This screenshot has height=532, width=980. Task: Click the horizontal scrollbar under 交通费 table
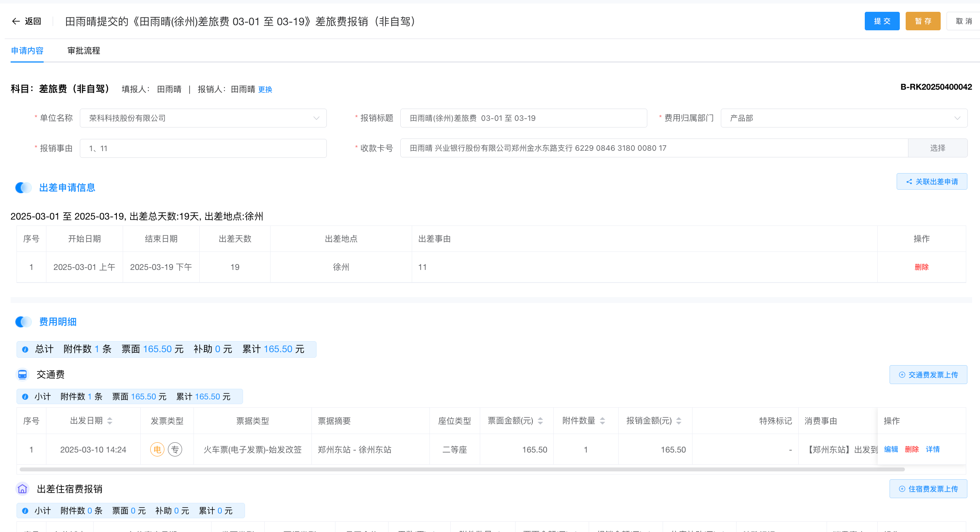[462, 469]
